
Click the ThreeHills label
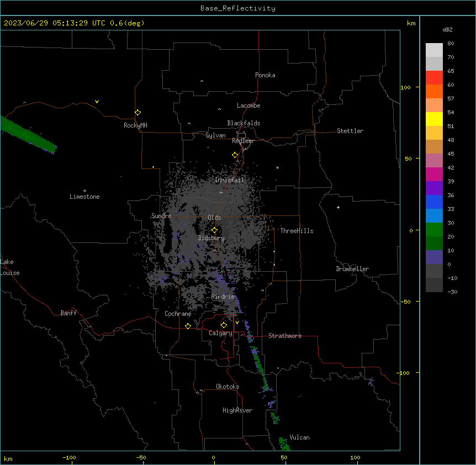(297, 231)
